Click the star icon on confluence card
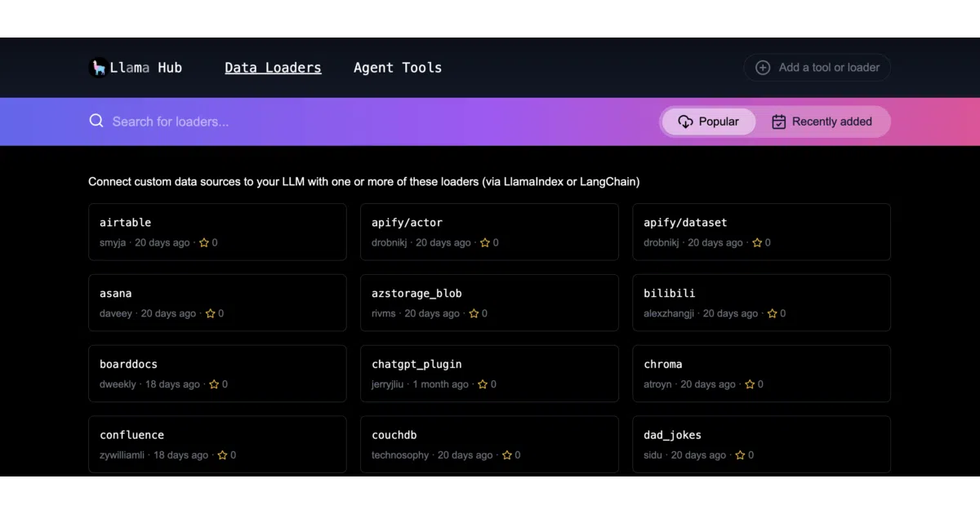 [222, 455]
